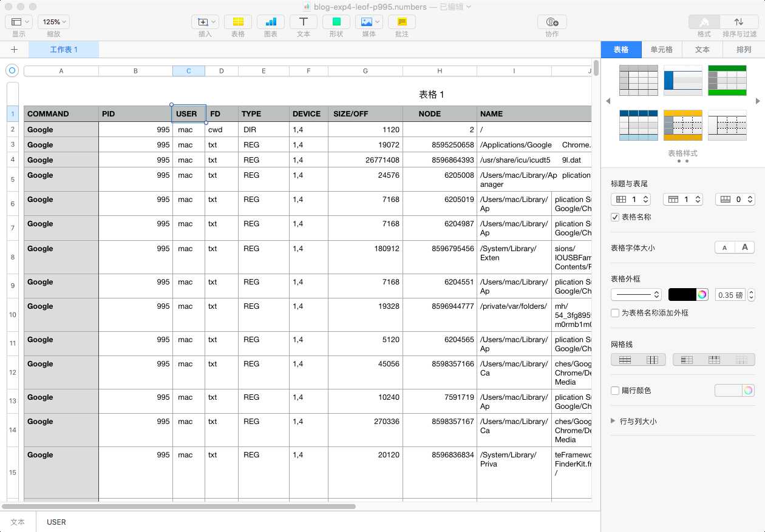Click the horizontal scrollbar below the table
Viewport: 765px width, 532px height.
tap(178, 506)
